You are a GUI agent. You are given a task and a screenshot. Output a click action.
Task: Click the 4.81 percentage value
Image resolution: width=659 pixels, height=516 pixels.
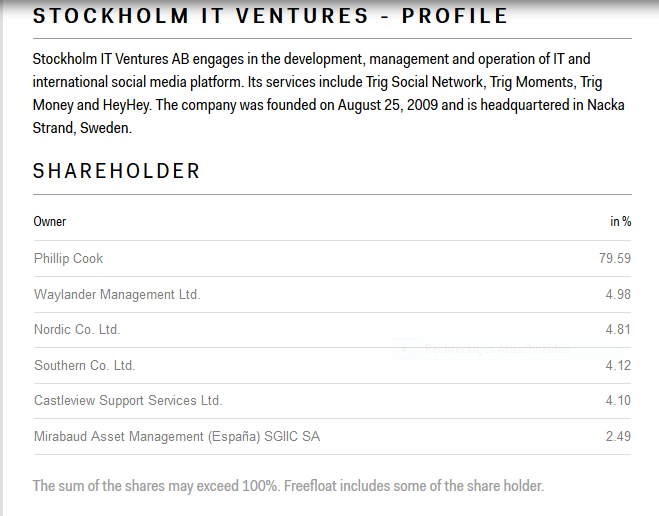(618, 329)
